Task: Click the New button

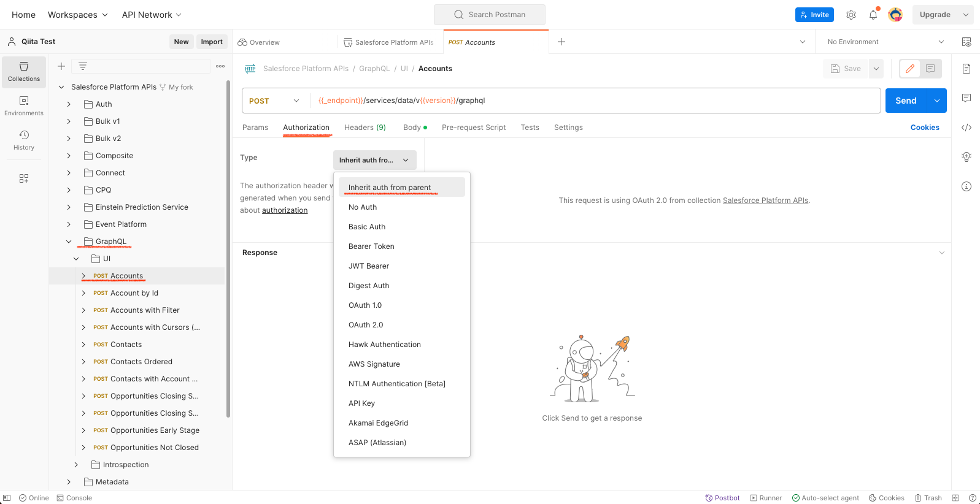Action: (181, 42)
